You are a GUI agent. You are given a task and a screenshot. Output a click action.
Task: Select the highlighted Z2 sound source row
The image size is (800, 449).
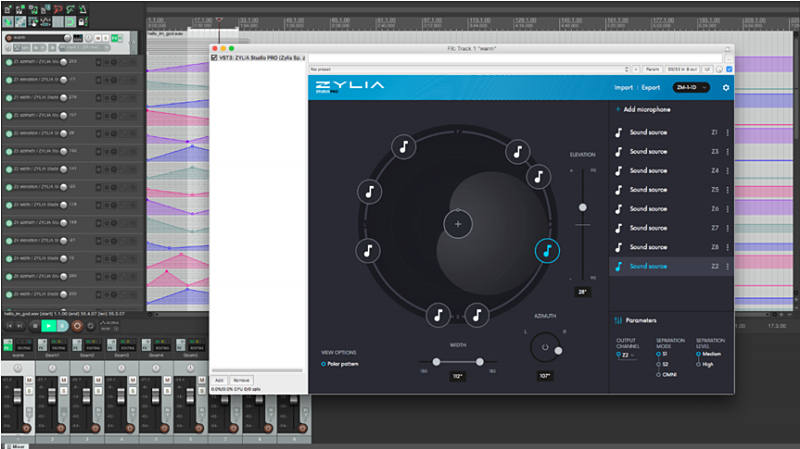click(671, 266)
